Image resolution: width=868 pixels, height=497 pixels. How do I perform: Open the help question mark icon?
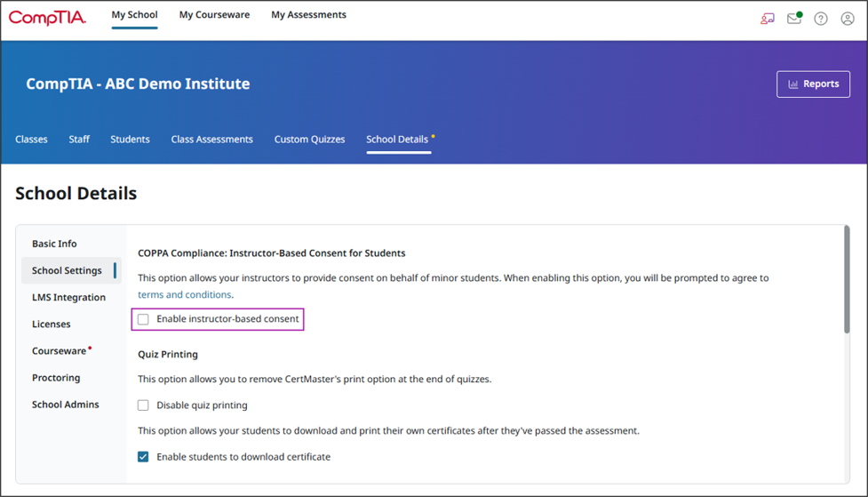coord(820,19)
